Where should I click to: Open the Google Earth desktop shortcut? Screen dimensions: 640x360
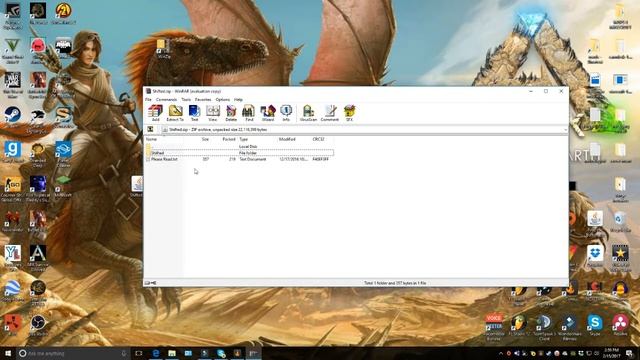pos(13,291)
